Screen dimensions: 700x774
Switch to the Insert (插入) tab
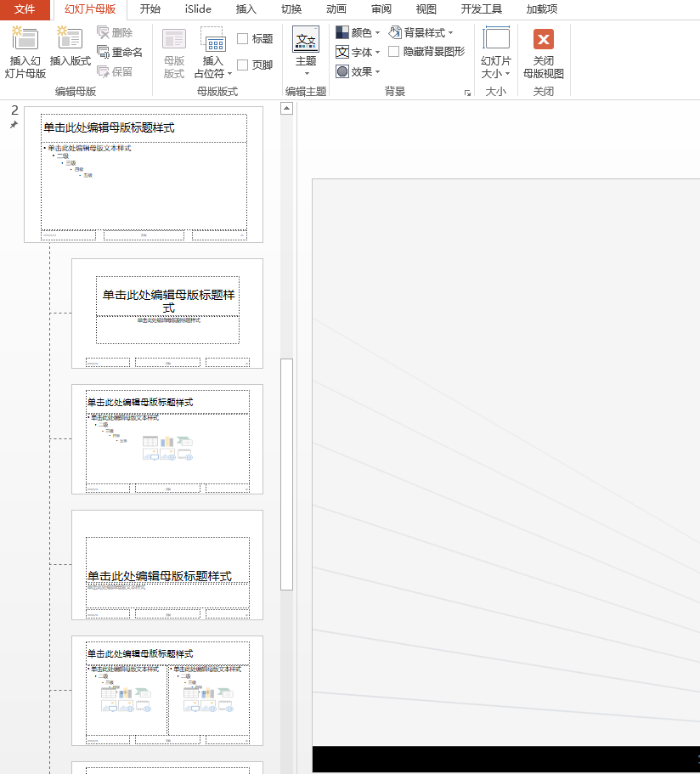246,9
